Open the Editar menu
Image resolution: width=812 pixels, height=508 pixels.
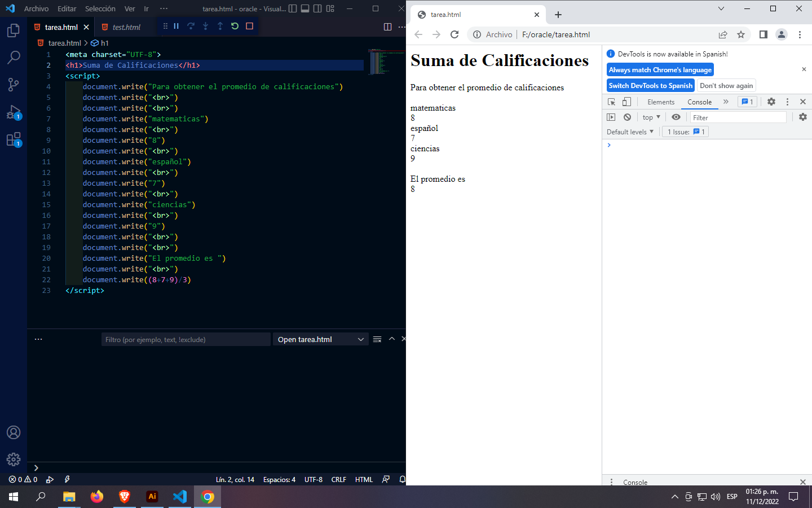coord(67,8)
